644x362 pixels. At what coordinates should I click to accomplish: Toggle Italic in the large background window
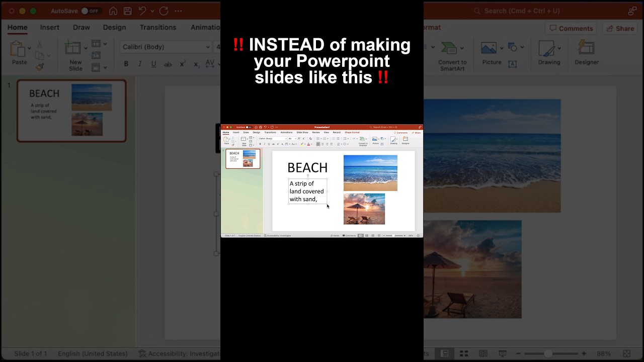pos(140,64)
